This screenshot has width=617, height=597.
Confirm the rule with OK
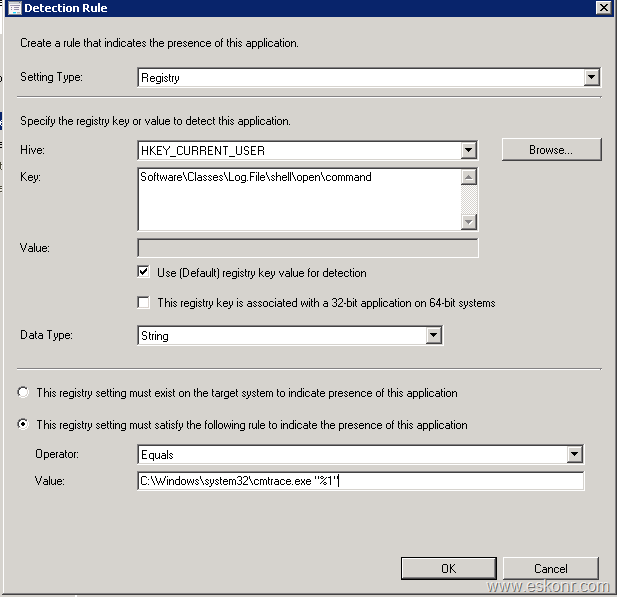coord(449,568)
